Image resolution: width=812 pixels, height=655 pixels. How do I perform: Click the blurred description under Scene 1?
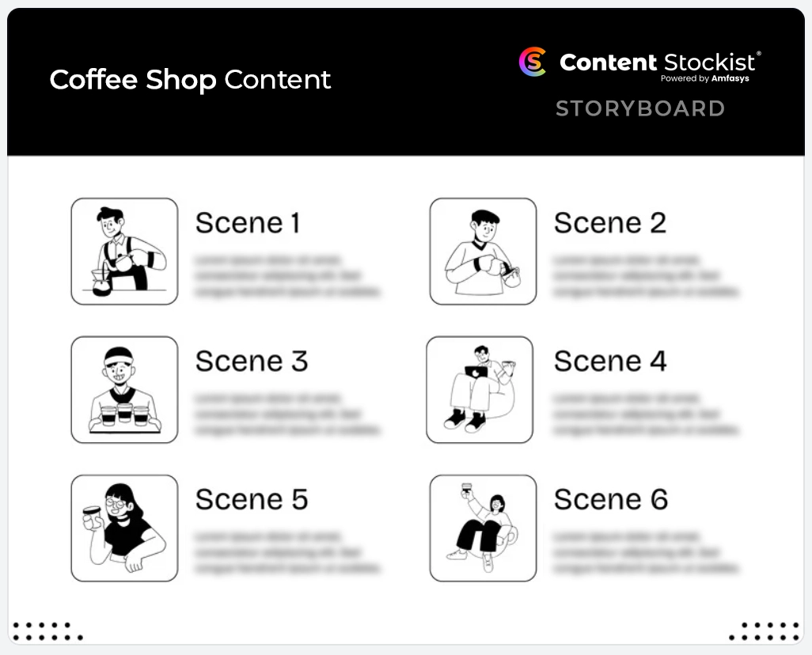tap(287, 275)
